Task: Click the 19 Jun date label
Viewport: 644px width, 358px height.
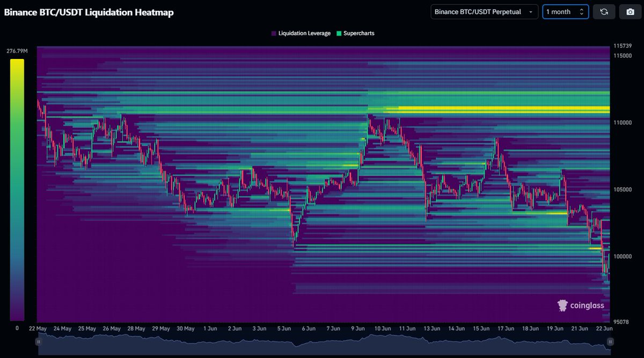Action: click(555, 329)
